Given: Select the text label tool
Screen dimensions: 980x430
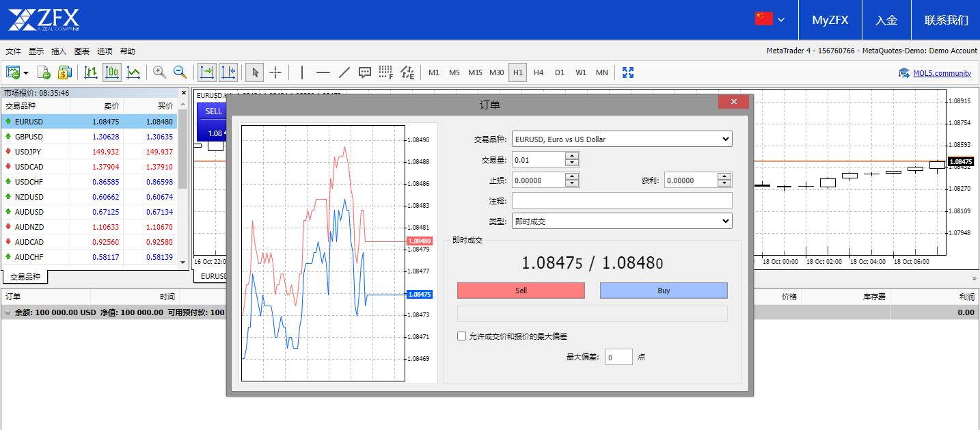Looking at the screenshot, I should [365, 72].
